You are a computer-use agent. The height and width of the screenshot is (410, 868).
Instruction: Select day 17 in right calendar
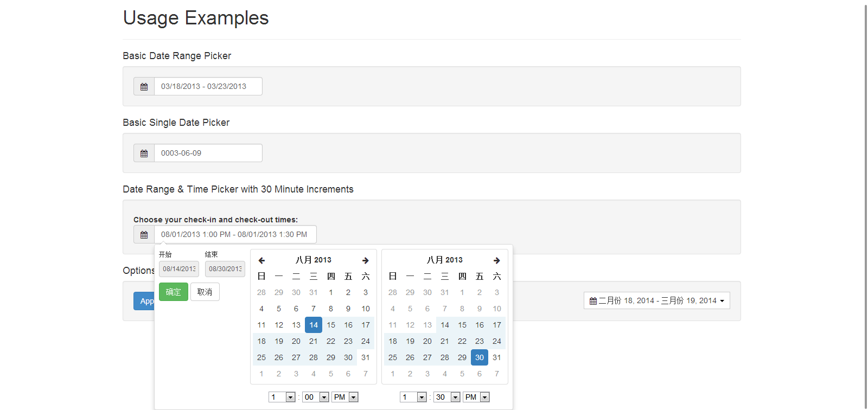click(497, 325)
